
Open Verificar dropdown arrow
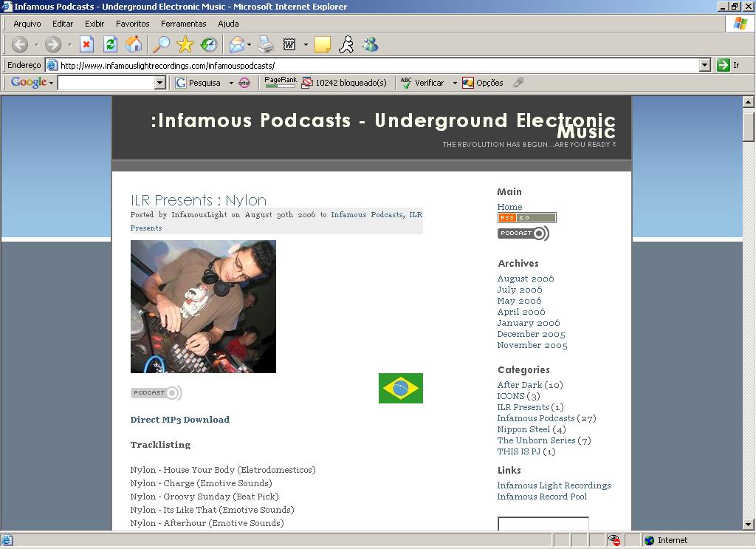455,83
